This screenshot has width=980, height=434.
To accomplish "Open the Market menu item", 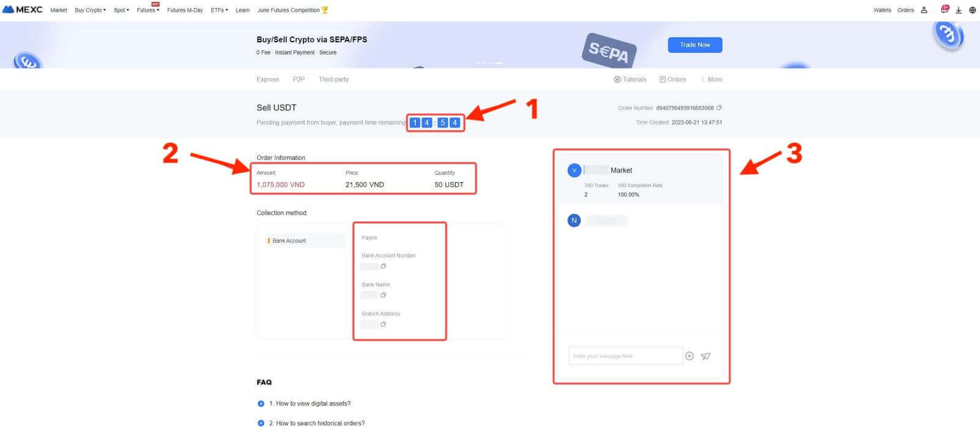I will [59, 10].
